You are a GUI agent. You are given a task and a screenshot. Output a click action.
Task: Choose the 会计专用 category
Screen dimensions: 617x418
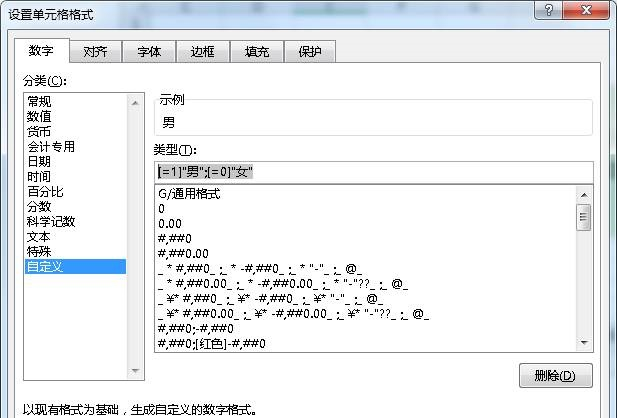75,146
